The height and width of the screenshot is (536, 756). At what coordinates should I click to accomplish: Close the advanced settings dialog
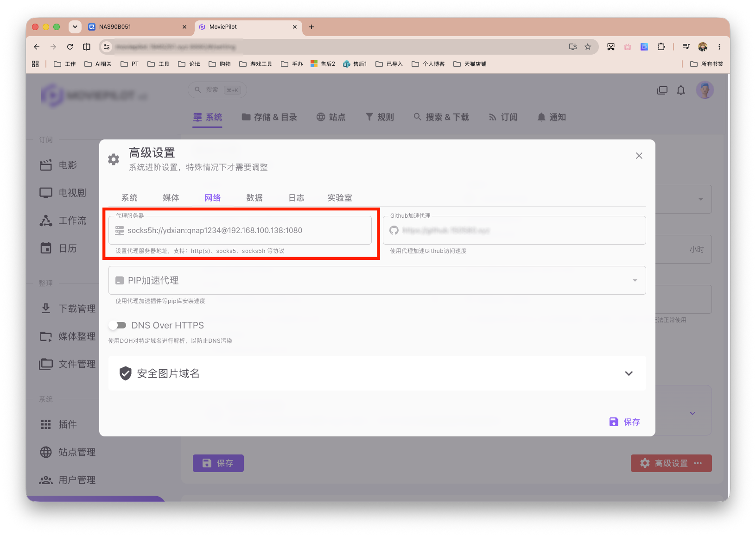(x=639, y=156)
